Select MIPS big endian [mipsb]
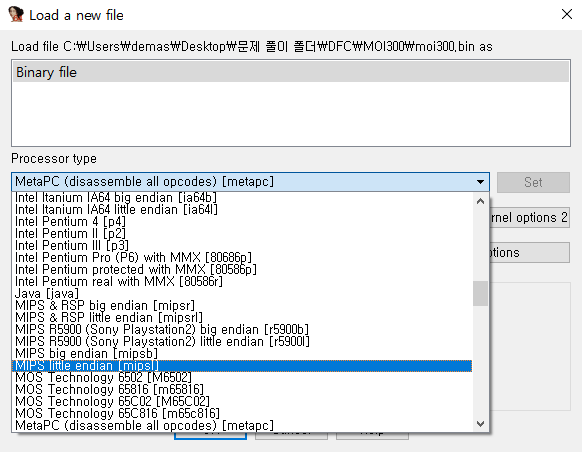 point(243,353)
